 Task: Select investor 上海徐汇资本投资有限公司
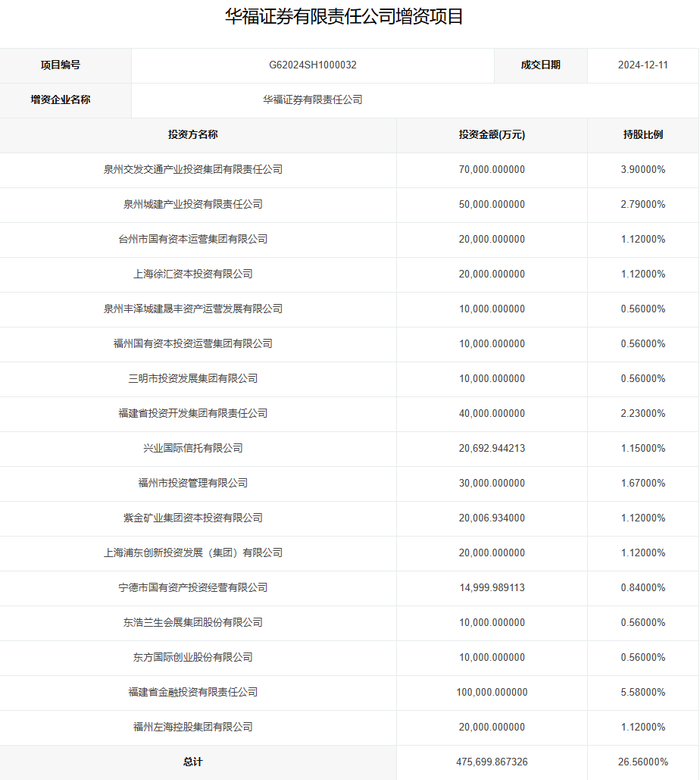pos(193,274)
